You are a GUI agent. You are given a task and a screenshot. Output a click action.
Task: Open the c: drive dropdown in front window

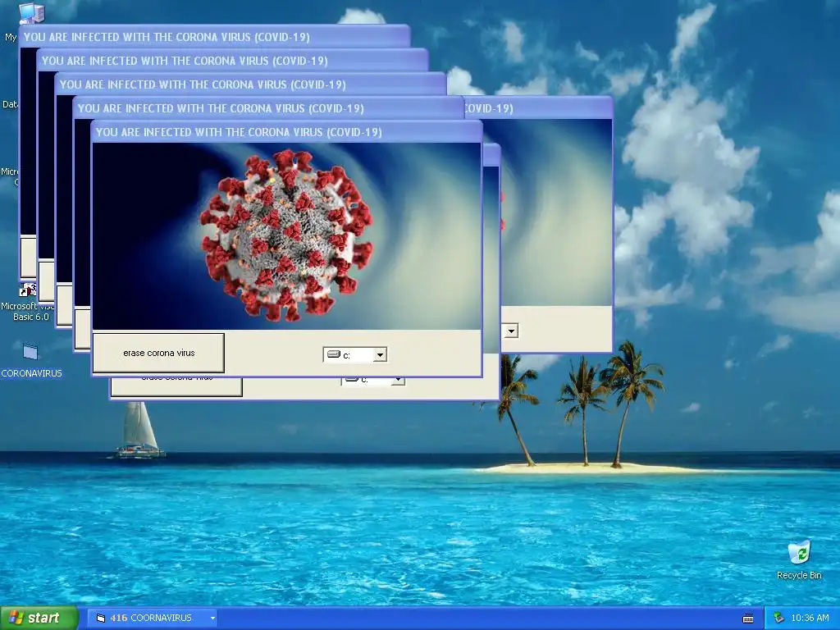[x=380, y=354]
